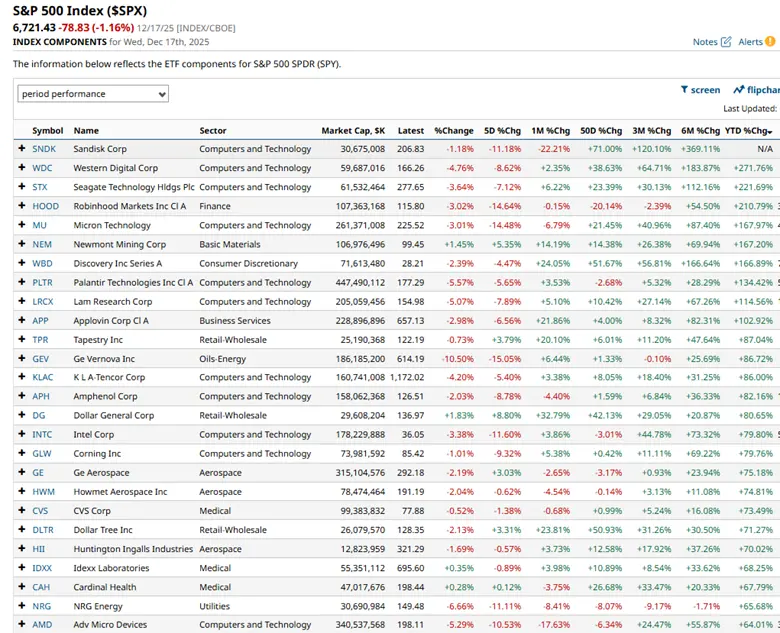
Task: Open the Notes edit icon
Action: pyautogui.click(x=725, y=42)
